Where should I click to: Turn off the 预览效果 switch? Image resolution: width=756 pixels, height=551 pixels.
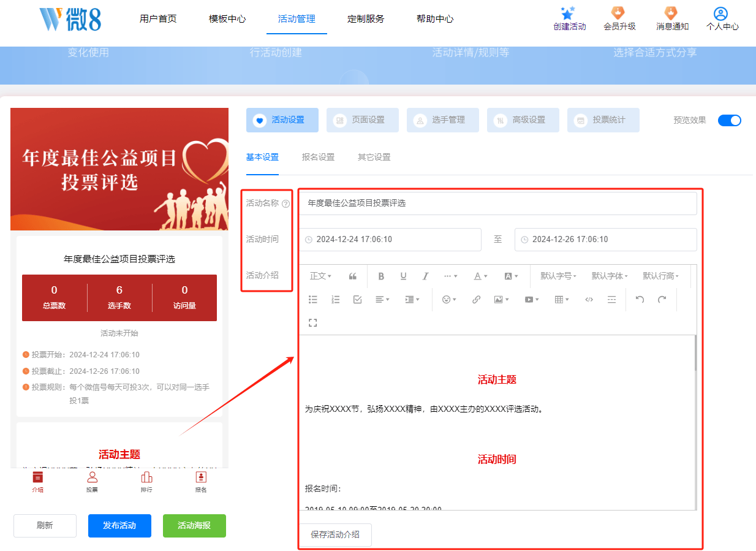(729, 120)
